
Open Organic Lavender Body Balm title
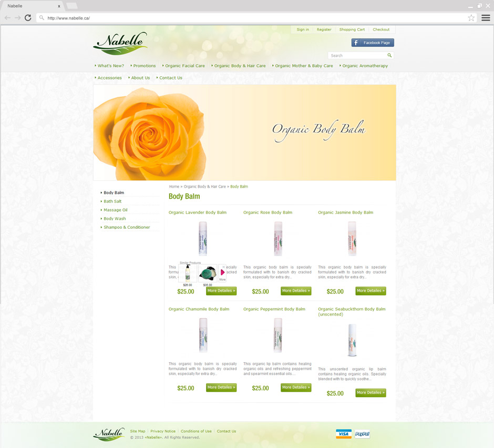click(x=197, y=212)
